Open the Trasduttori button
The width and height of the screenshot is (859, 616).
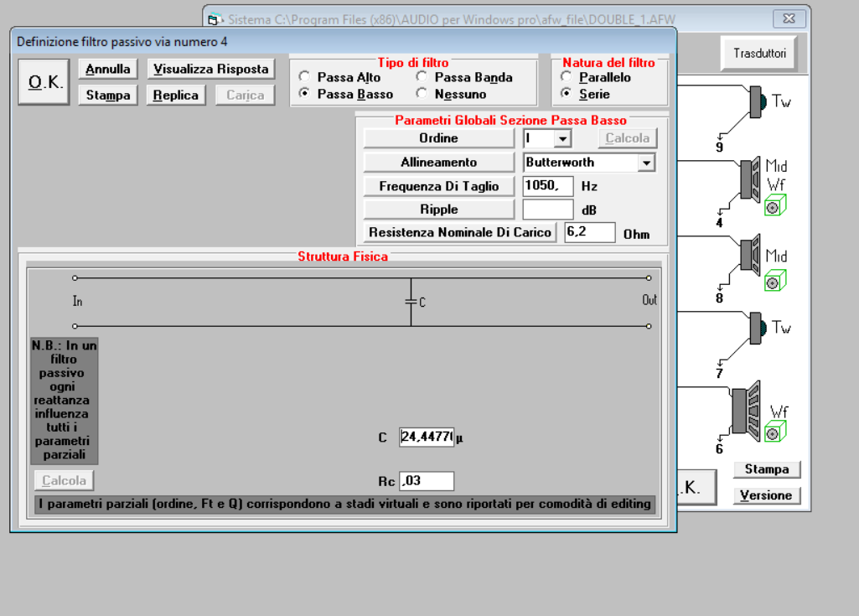point(759,53)
